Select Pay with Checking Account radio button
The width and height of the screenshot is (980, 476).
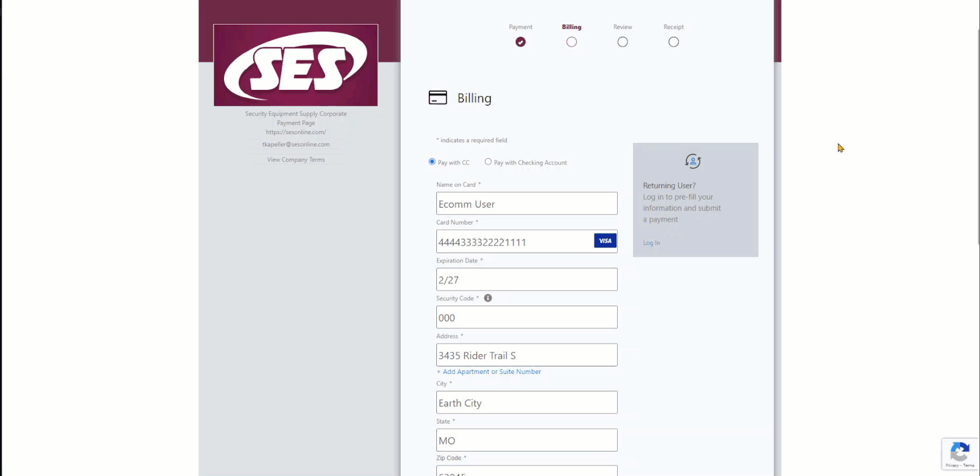coord(488,162)
